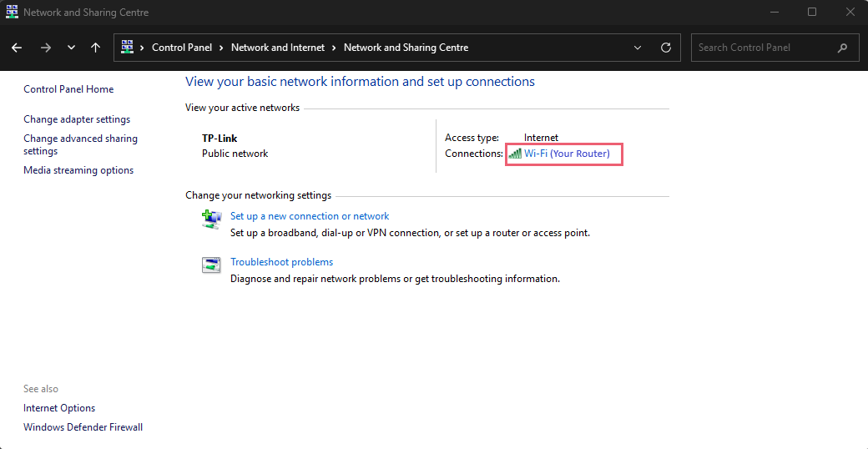This screenshot has width=868, height=449.
Task: Open Change advanced sharing settings
Action: 80,144
